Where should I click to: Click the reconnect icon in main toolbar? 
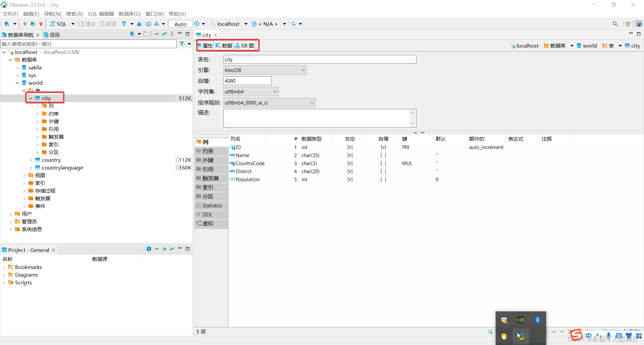(x=33, y=24)
